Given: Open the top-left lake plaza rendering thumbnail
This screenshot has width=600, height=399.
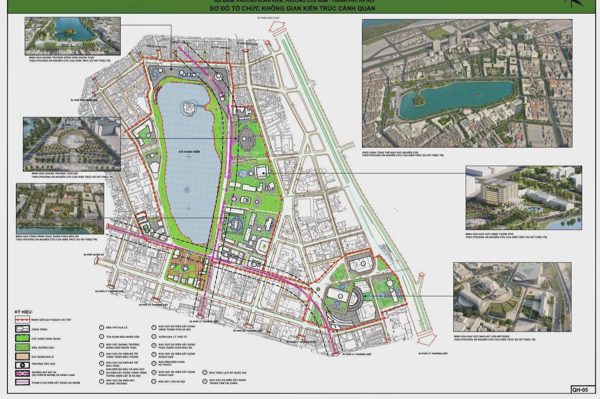Looking at the screenshot, I should 73,36.
